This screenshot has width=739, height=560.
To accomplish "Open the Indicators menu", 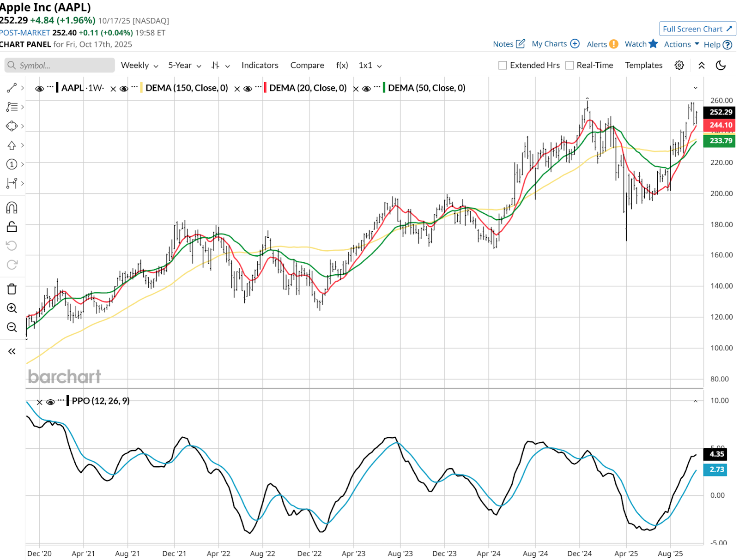I will [x=260, y=66].
